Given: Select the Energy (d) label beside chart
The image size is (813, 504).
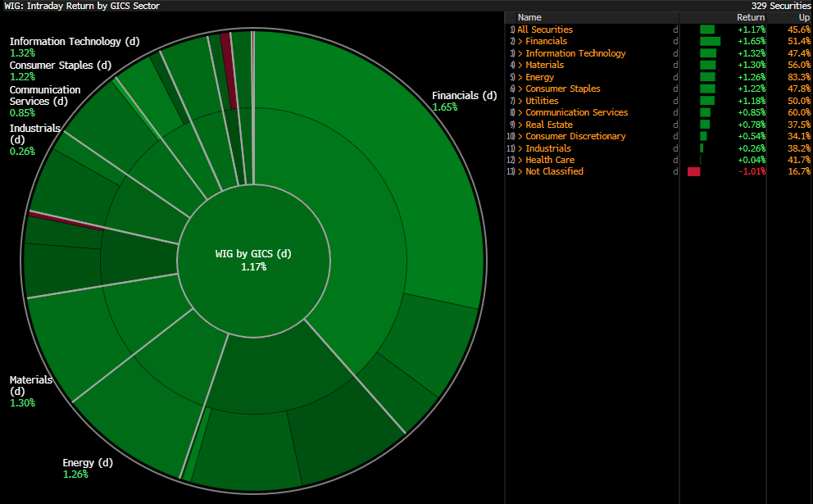Looking at the screenshot, I should click(x=88, y=463).
